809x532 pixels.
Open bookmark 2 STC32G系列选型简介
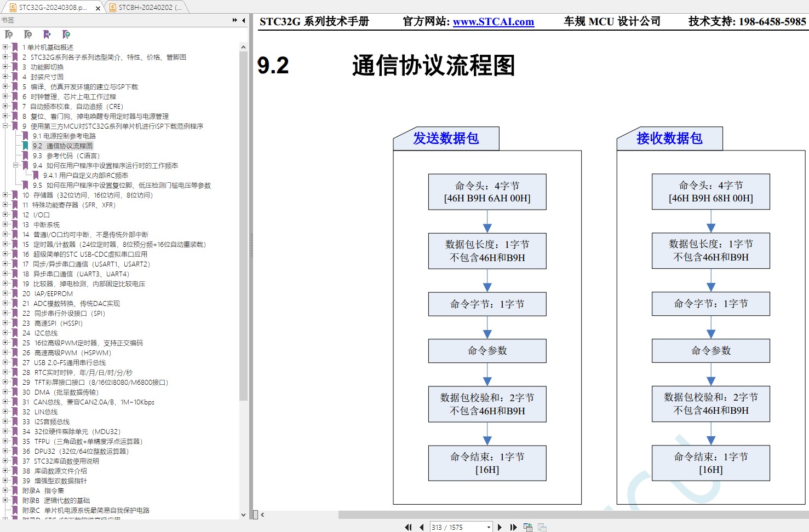click(104, 57)
